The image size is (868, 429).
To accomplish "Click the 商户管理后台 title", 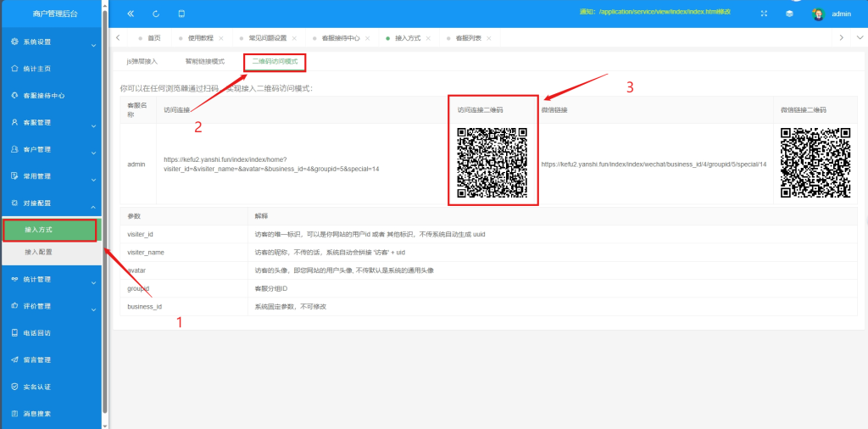I will pos(55,14).
